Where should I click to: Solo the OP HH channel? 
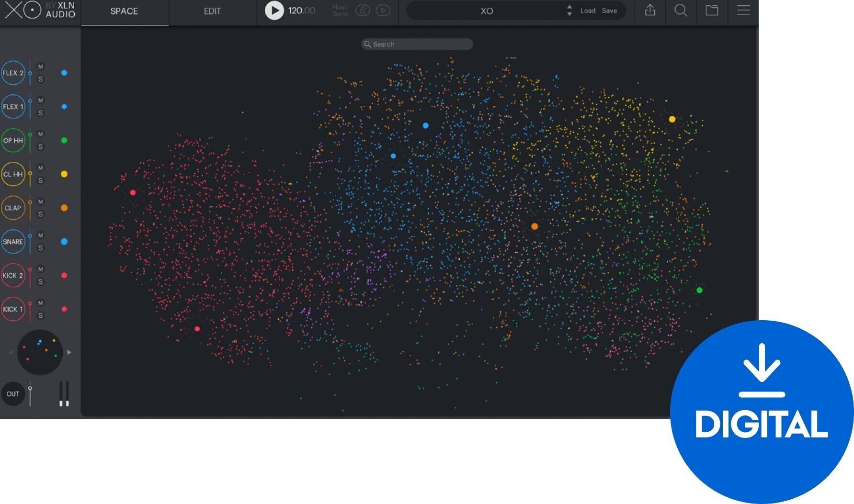coord(41,147)
